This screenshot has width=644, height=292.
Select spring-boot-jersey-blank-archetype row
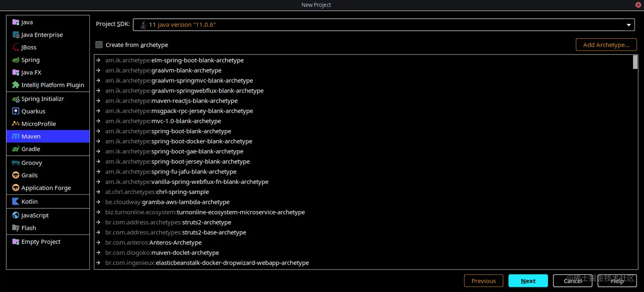pos(363,162)
